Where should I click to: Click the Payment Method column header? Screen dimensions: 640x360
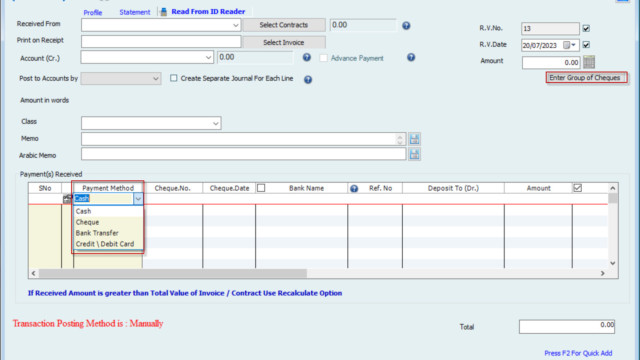[x=108, y=188]
